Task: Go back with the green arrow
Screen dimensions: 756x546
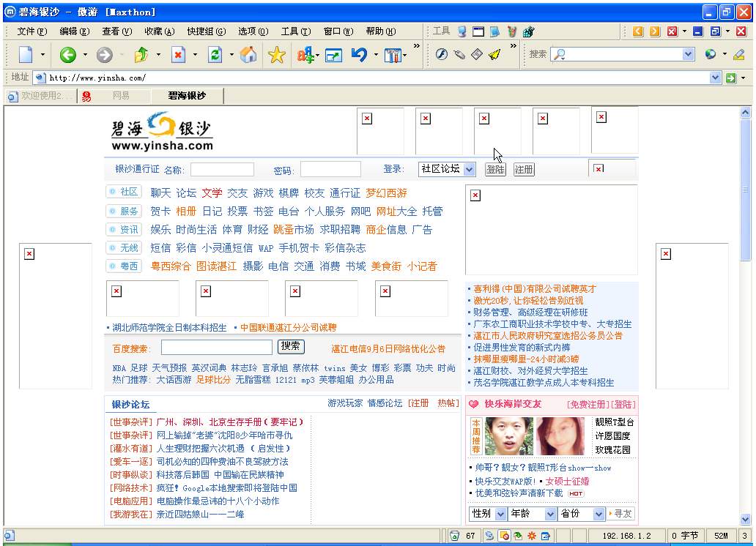Action: [x=68, y=55]
